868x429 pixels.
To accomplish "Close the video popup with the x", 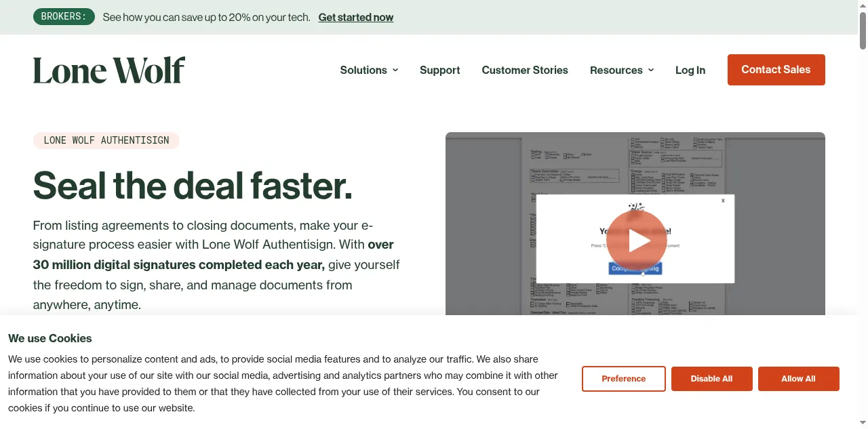I will 723,201.
